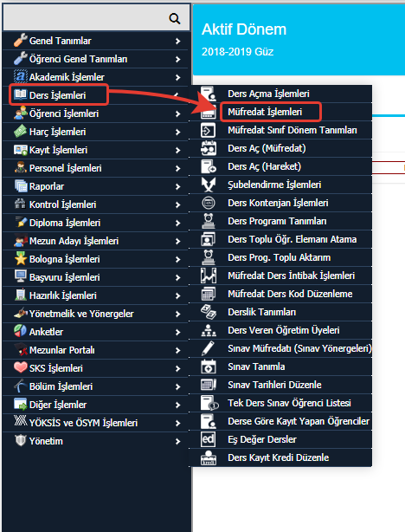Click the Şubelendirme İşlemleri branch icon
The image size is (405, 532).
[x=208, y=185]
